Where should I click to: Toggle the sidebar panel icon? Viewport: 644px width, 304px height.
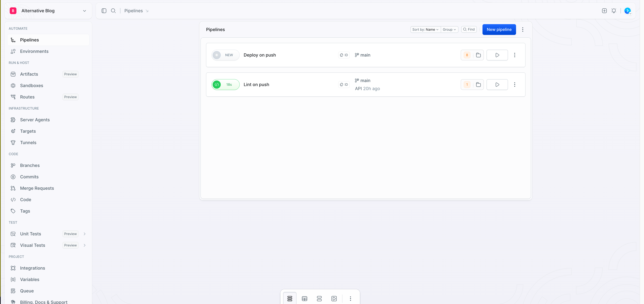coord(104,11)
